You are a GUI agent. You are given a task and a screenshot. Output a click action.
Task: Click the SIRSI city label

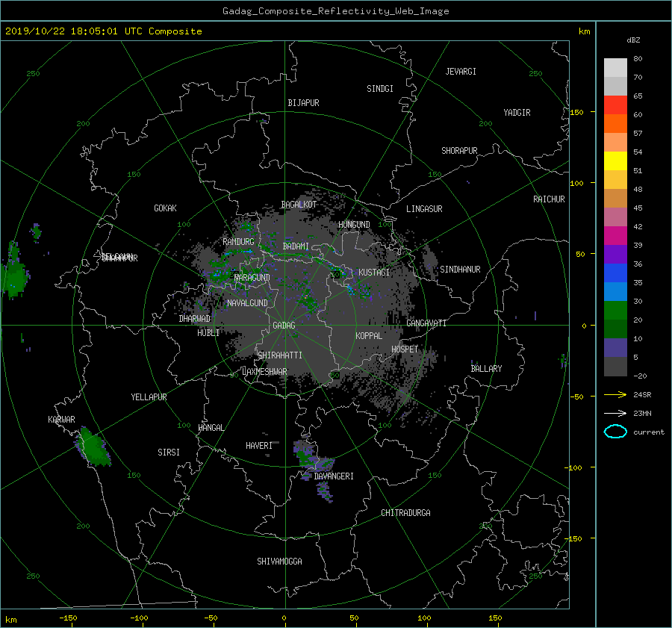tap(169, 453)
